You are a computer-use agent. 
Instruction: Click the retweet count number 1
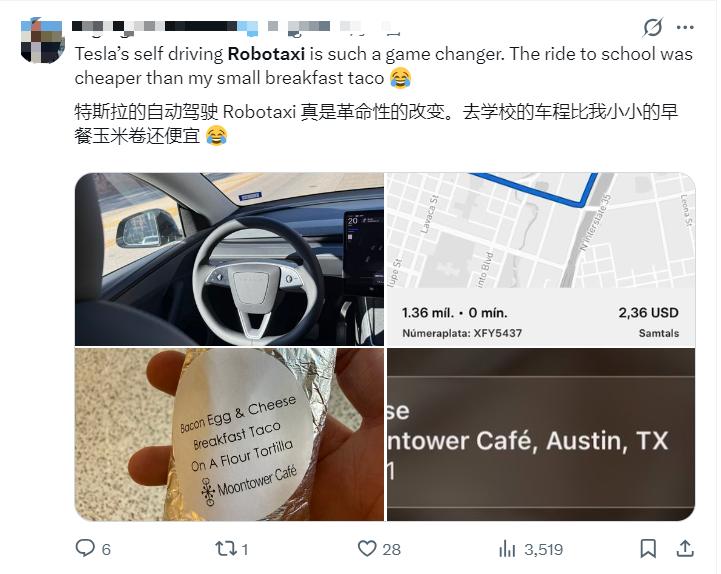pyautogui.click(x=245, y=549)
